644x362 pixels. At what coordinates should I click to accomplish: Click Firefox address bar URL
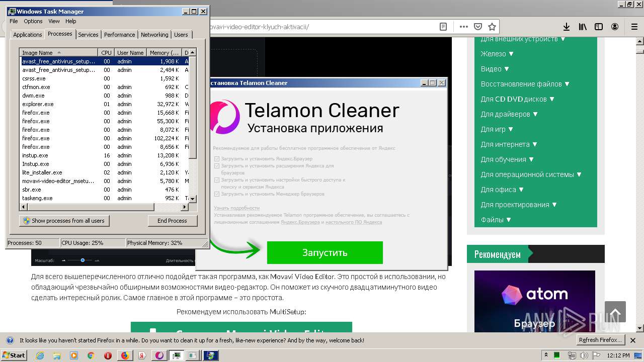[260, 27]
